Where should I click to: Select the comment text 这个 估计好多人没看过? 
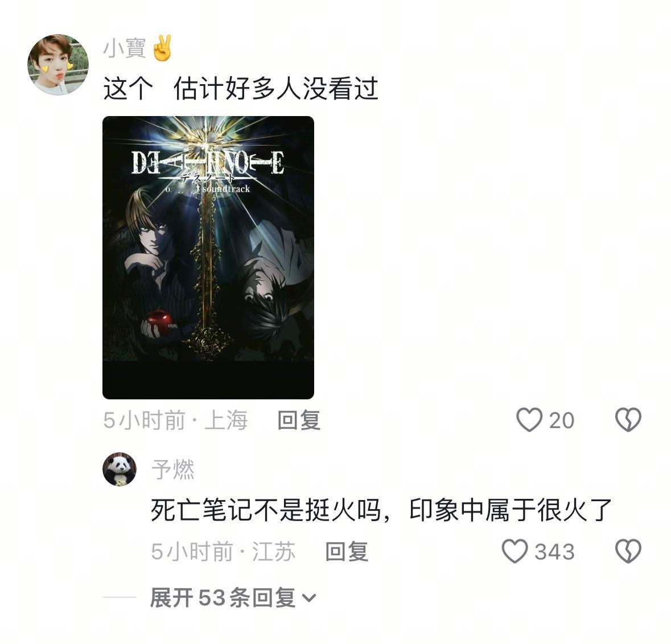click(x=241, y=89)
